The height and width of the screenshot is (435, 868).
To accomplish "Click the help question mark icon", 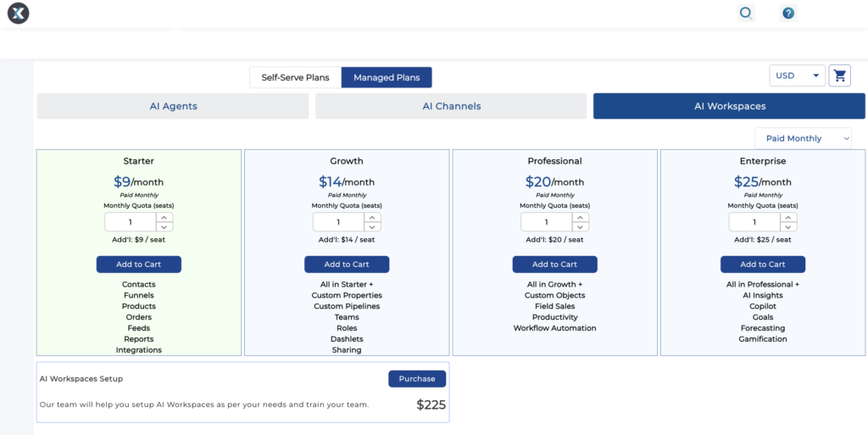I will tap(788, 13).
